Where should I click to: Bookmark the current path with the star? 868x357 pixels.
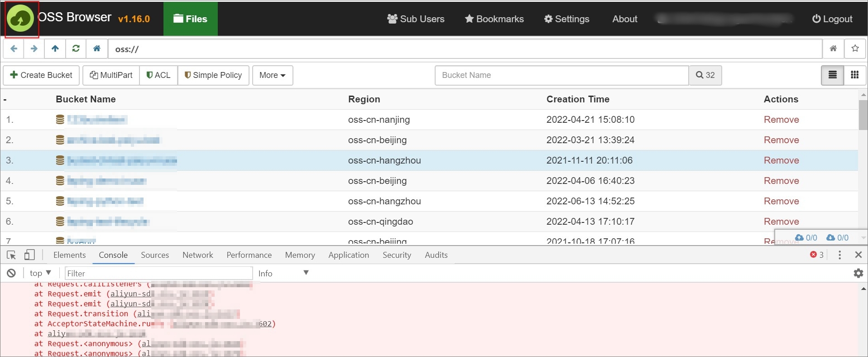click(855, 48)
